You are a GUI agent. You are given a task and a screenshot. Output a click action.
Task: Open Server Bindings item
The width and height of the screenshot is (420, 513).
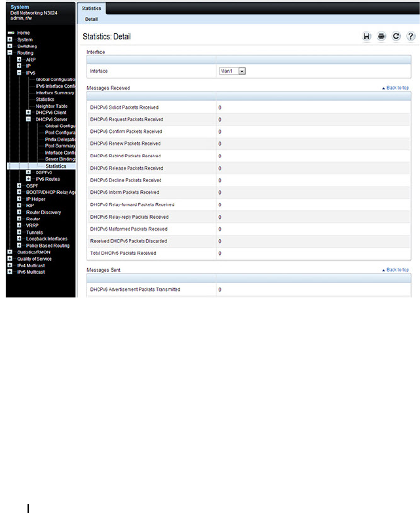click(60, 159)
